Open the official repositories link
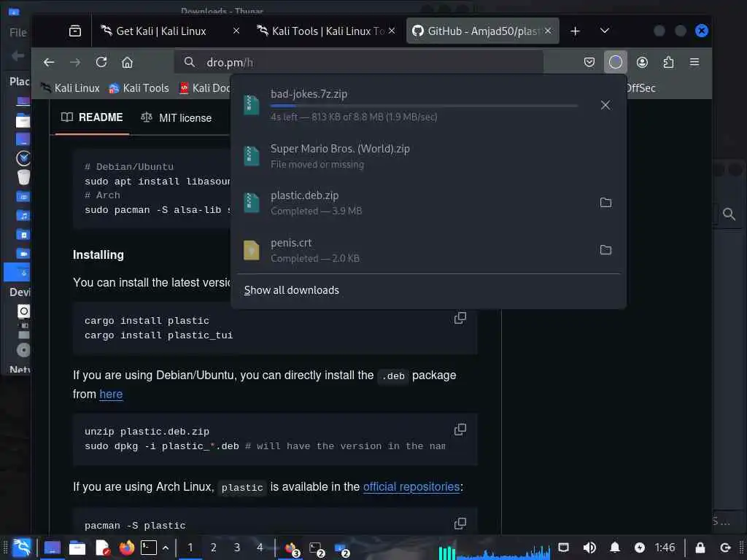 point(411,486)
